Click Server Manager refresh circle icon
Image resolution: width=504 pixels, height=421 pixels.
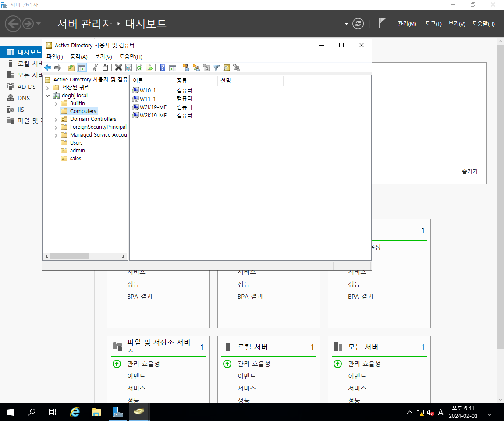[358, 24]
